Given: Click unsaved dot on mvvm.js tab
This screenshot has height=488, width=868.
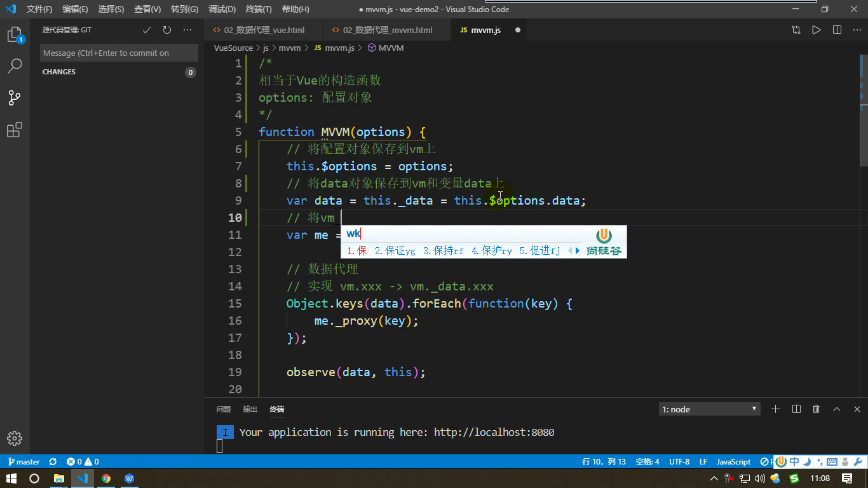Looking at the screenshot, I should point(517,30).
